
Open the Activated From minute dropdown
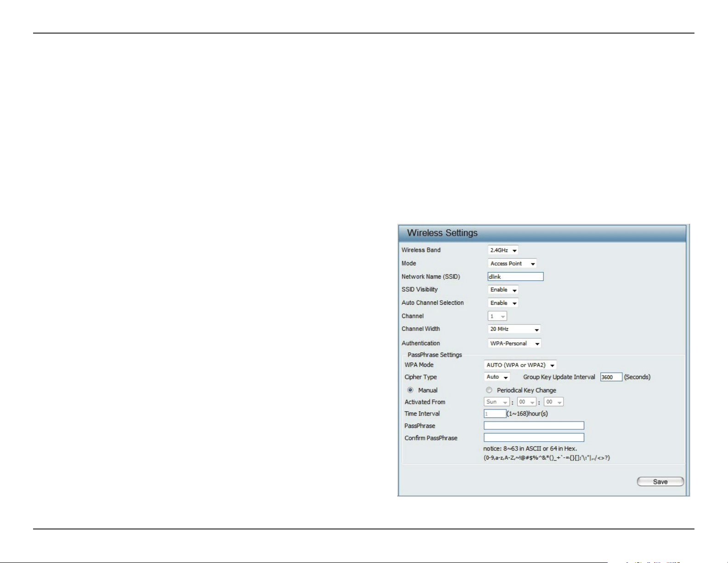[553, 402]
